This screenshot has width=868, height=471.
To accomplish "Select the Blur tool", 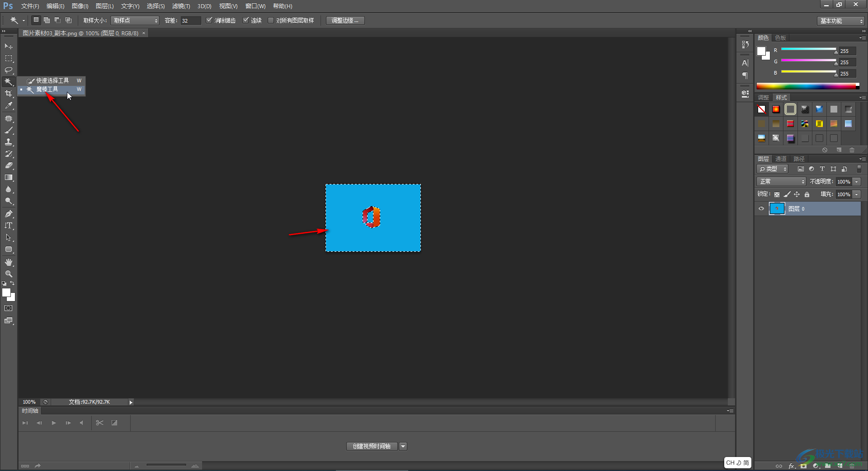I will tap(9, 189).
